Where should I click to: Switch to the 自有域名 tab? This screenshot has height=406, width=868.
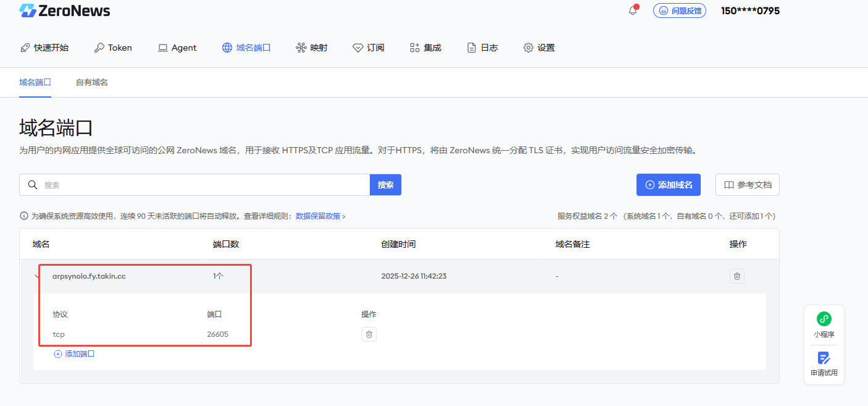point(92,82)
